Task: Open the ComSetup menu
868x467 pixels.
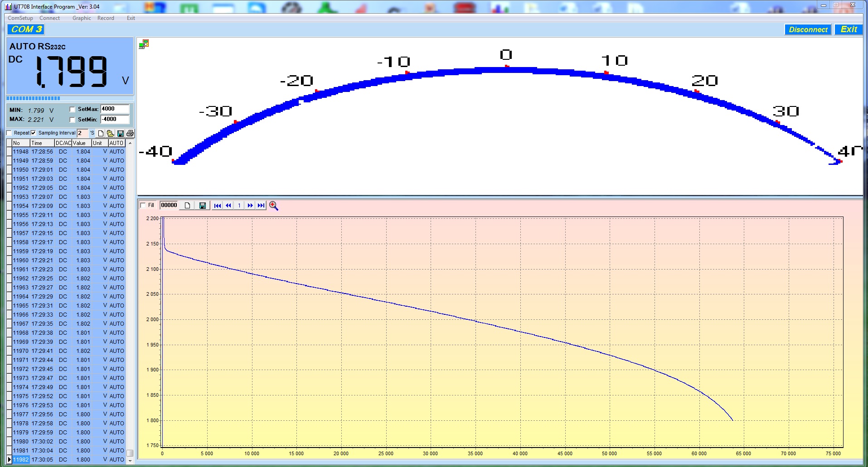Action: [20, 18]
